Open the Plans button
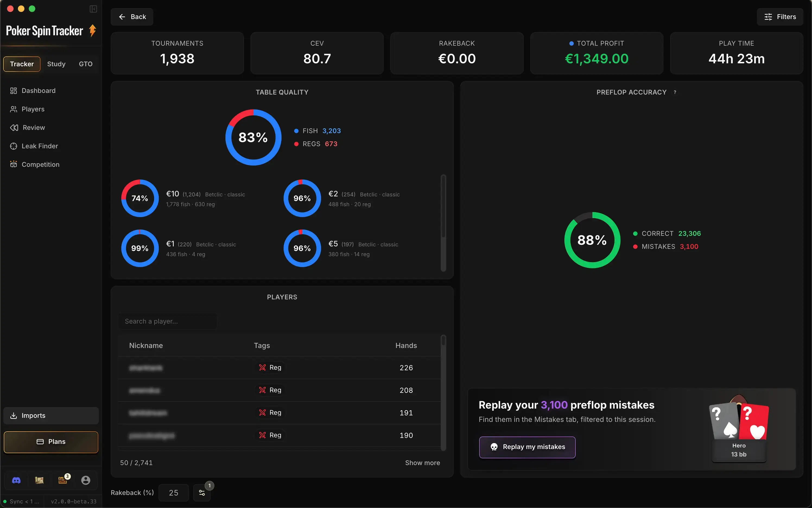 (x=51, y=442)
